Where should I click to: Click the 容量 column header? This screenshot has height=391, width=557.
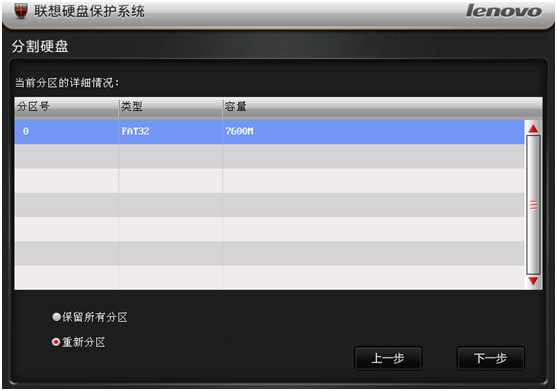383,107
